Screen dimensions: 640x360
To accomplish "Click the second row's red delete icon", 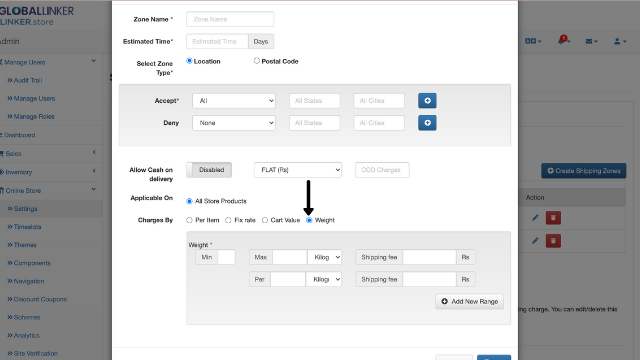I will point(553,241).
